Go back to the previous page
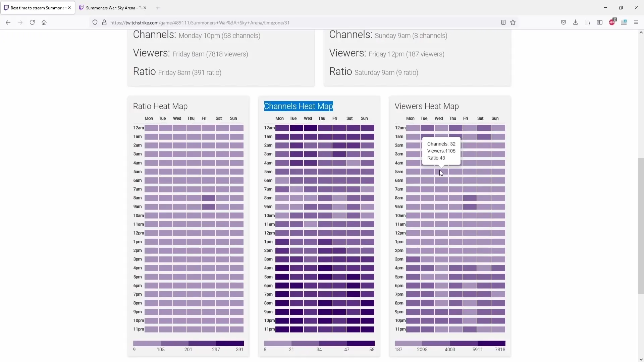Image resolution: width=644 pixels, height=362 pixels. pyautogui.click(x=8, y=22)
